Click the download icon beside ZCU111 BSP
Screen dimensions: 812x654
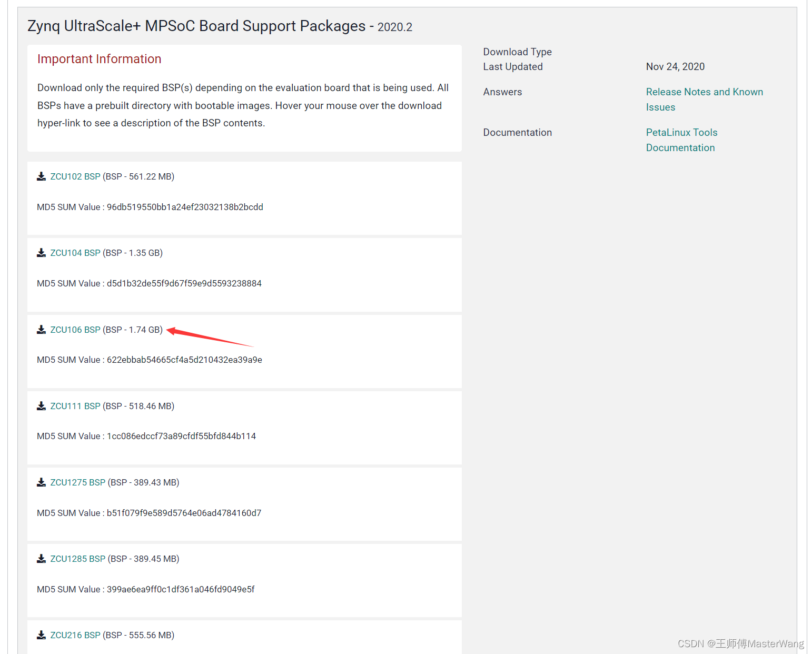click(x=41, y=406)
